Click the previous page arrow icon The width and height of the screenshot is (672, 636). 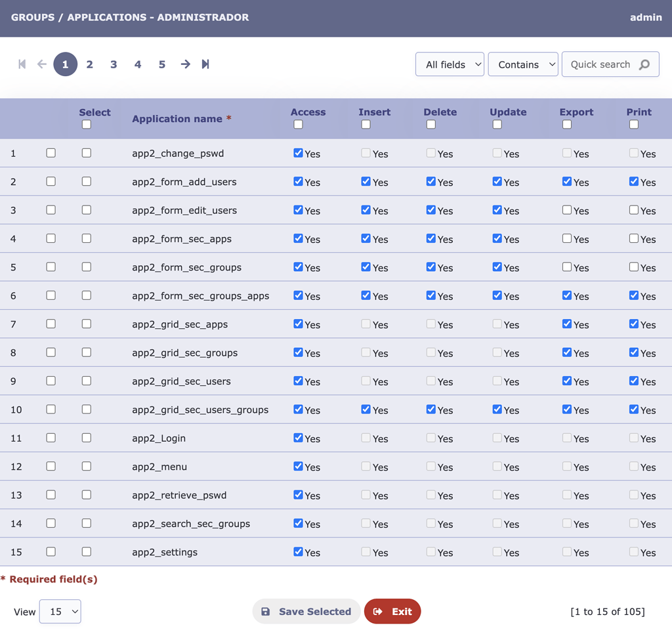(x=41, y=64)
